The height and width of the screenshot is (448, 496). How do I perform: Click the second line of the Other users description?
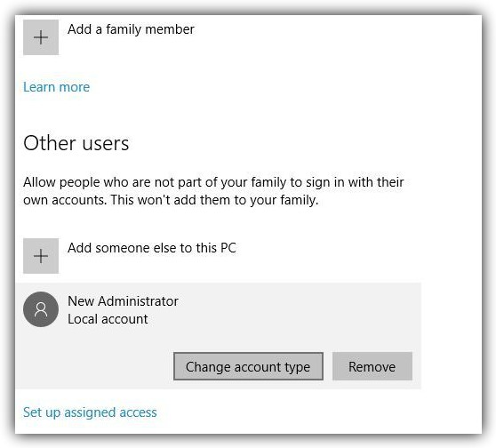coord(171,200)
